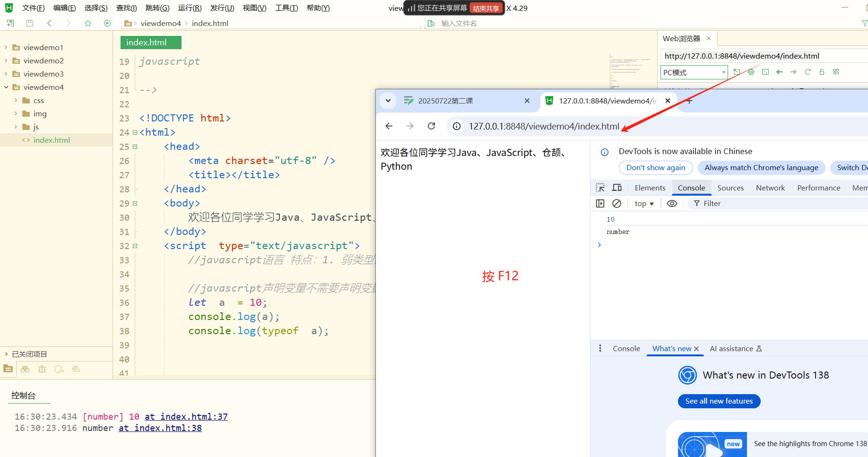Click the save file icon in toolbar
The height and width of the screenshot is (457, 868).
click(30, 23)
